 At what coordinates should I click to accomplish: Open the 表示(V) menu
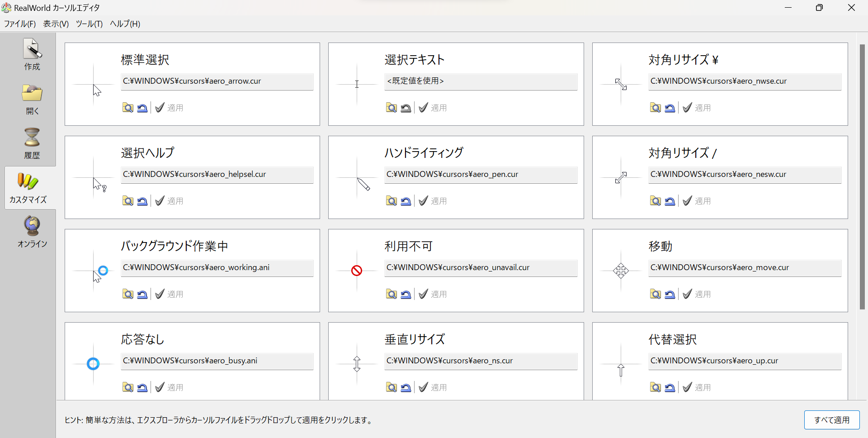point(56,24)
